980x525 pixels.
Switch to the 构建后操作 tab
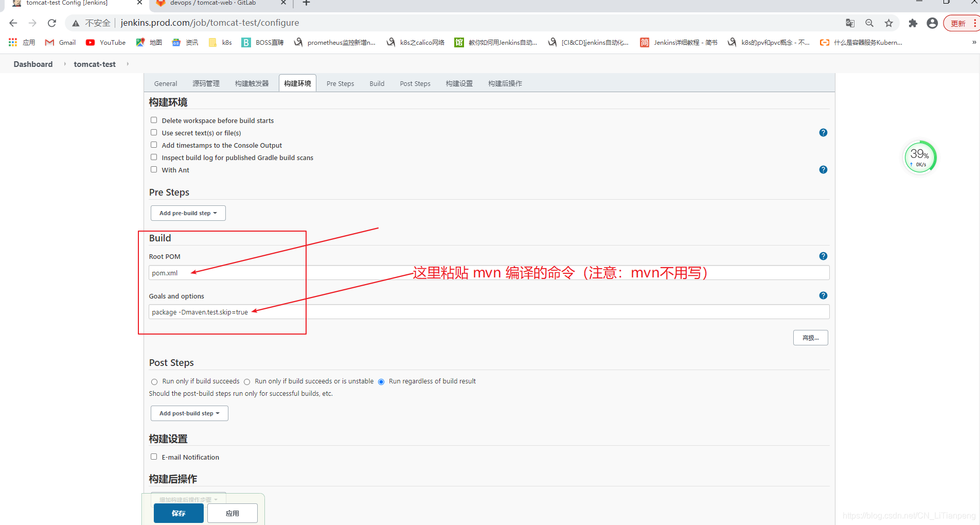[x=505, y=83]
